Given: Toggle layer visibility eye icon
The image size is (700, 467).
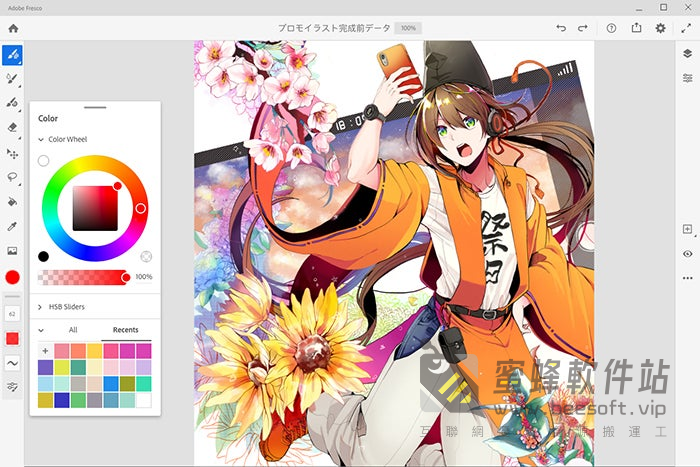Looking at the screenshot, I should [688, 254].
